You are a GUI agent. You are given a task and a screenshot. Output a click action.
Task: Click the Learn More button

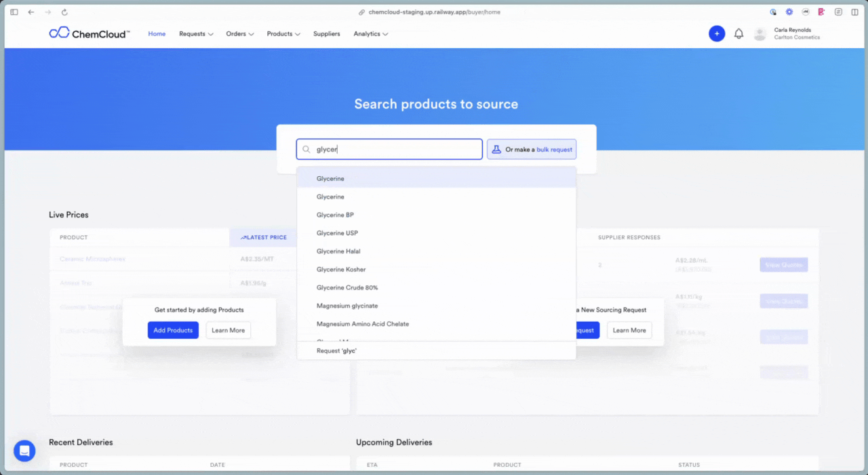point(228,330)
